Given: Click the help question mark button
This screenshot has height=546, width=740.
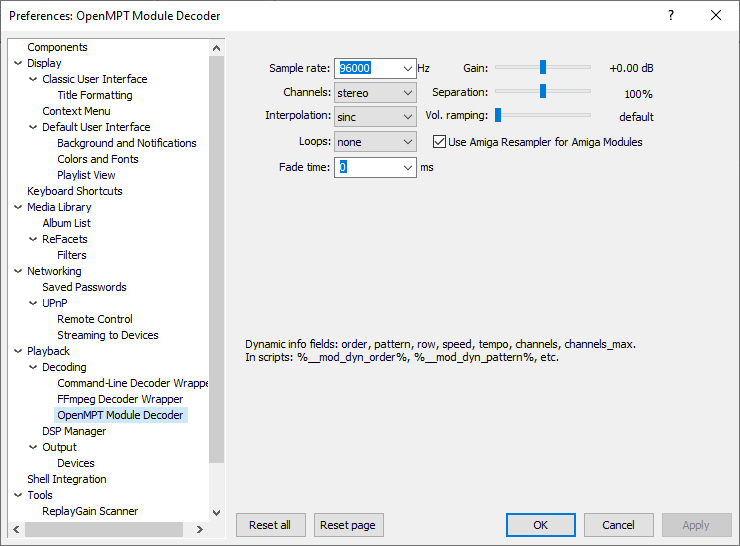Looking at the screenshot, I should click(x=670, y=15).
